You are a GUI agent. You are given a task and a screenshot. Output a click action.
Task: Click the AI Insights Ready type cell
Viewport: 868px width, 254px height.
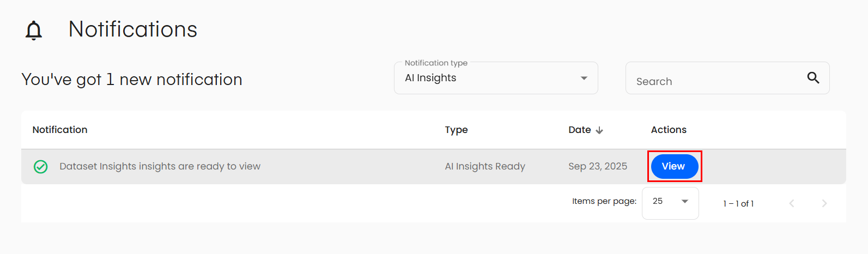point(485,166)
